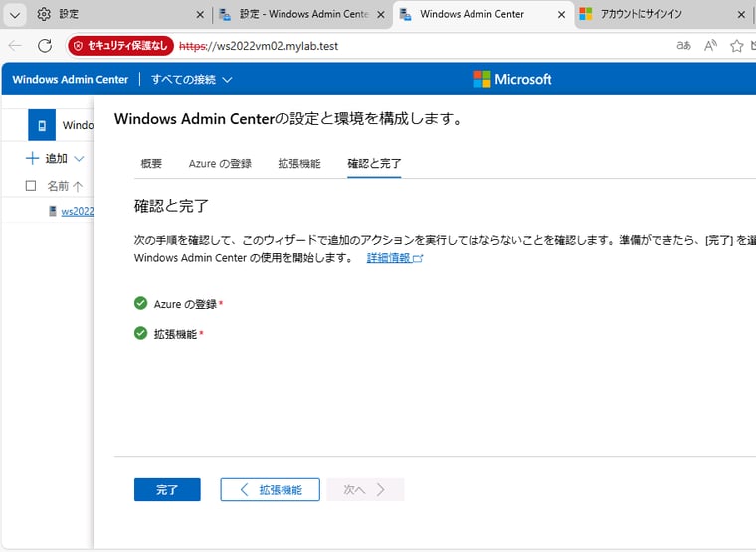Viewport: 756px width, 552px height.
Task: Click green check icon for Azure の登録
Action: click(x=140, y=303)
